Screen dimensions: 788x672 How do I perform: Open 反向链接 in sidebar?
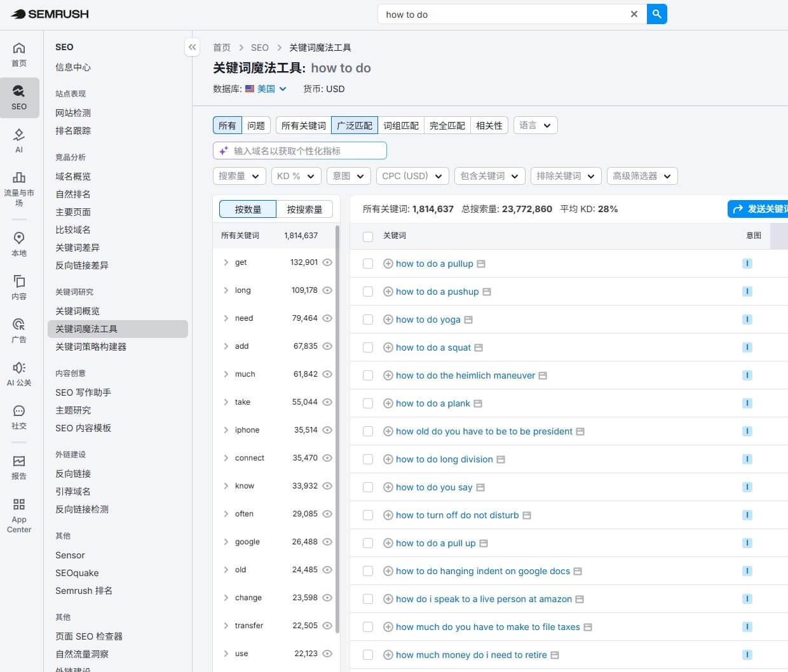[73, 474]
